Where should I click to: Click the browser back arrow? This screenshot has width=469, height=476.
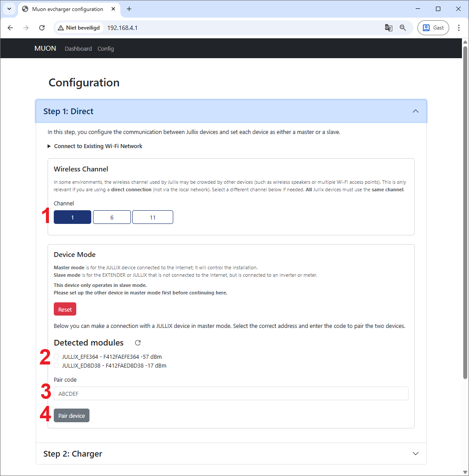[10, 28]
